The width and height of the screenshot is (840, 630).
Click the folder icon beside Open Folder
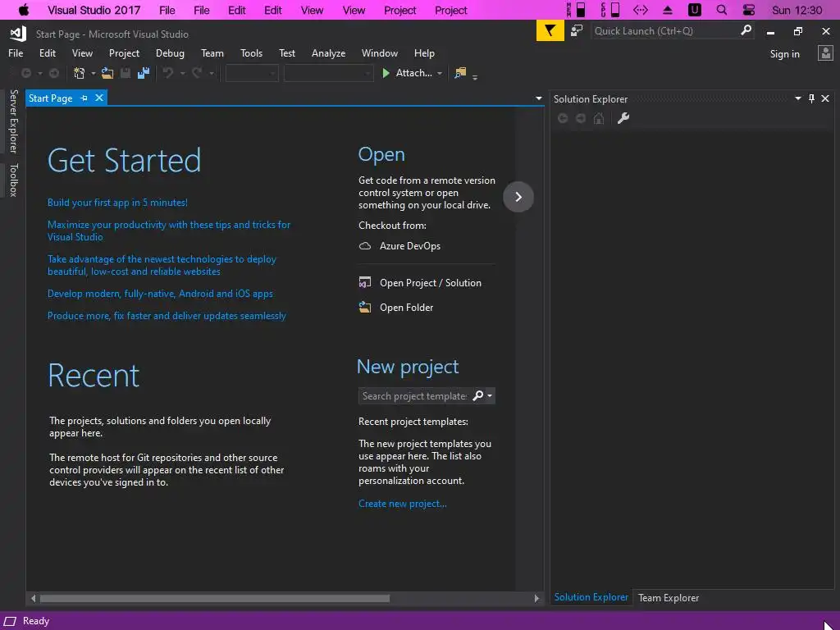click(365, 307)
